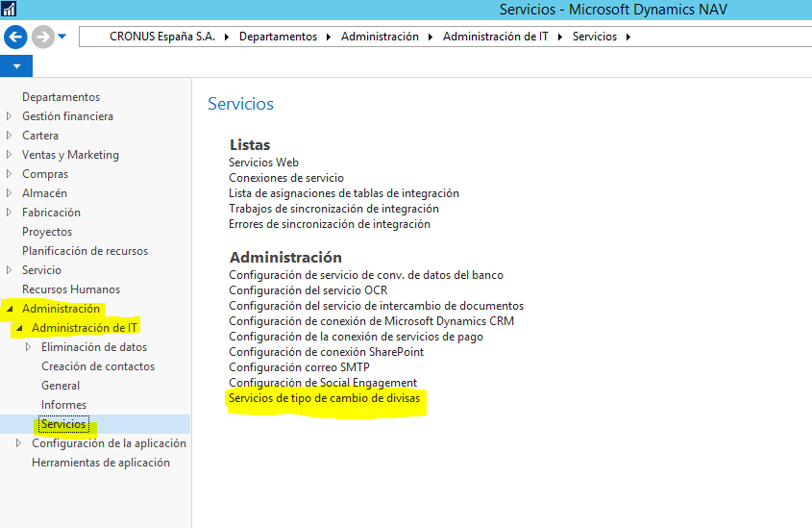
Task: Select Fabricación in the navigation tree
Action: 51,213
